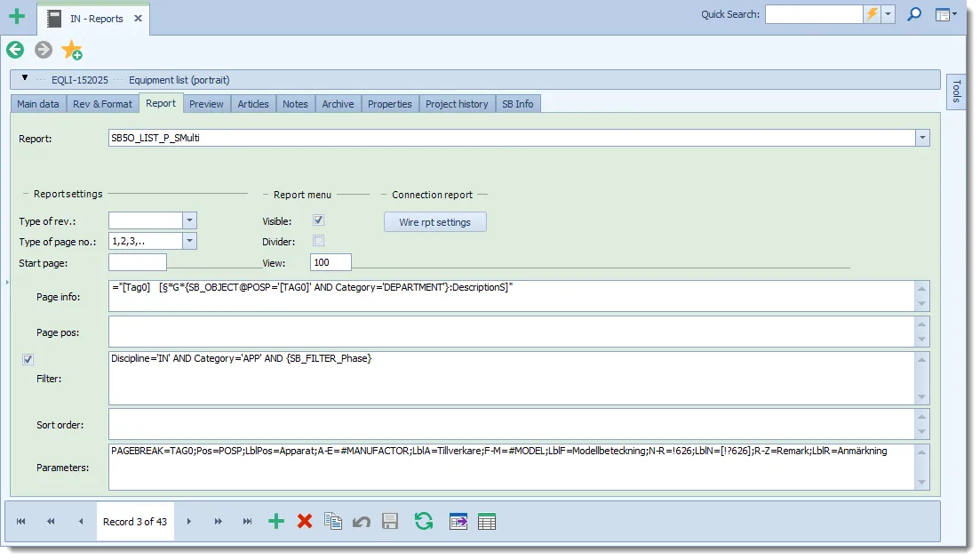Undo changes to the record
The height and width of the screenshot is (560, 980).
tap(362, 522)
